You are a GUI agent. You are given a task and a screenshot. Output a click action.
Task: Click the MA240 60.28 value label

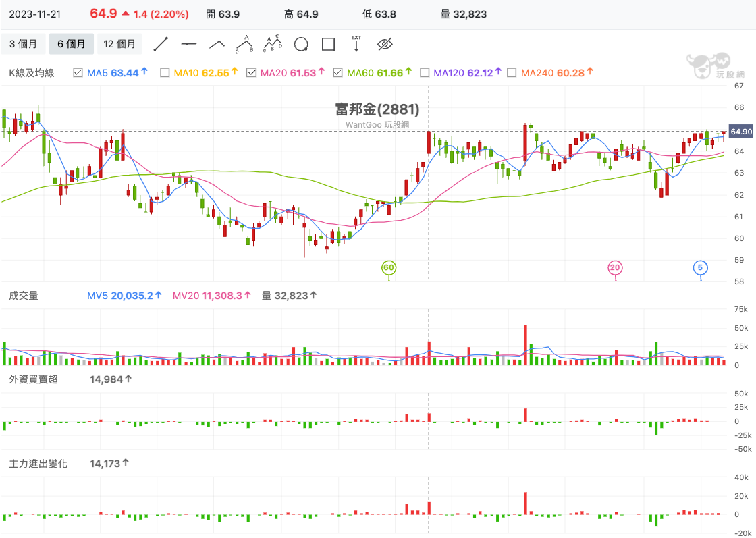pyautogui.click(x=558, y=73)
